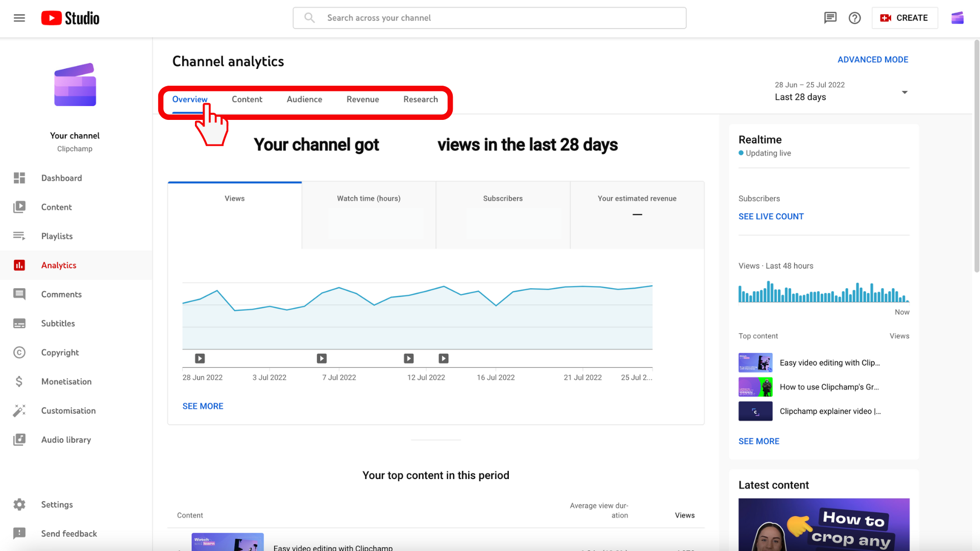Screen dimensions: 980x551
Task: Click the Analytics icon in sidebar
Action: click(x=19, y=265)
